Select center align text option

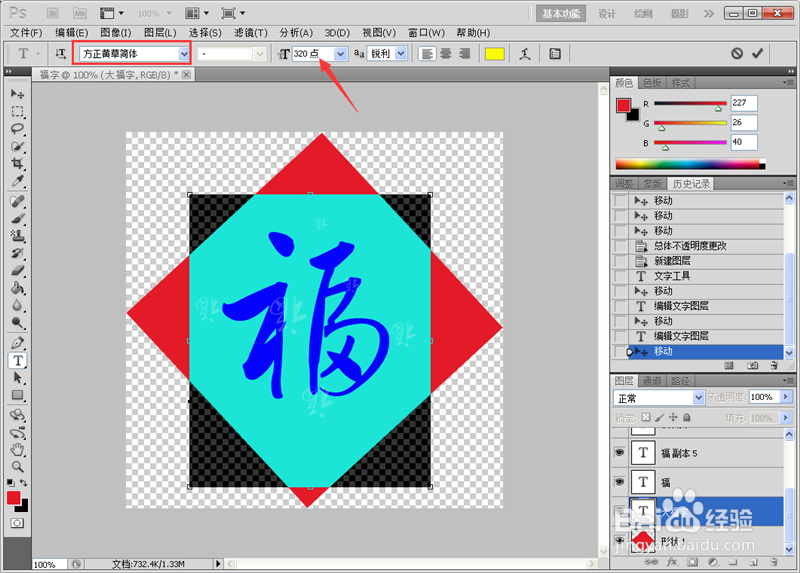pos(445,54)
